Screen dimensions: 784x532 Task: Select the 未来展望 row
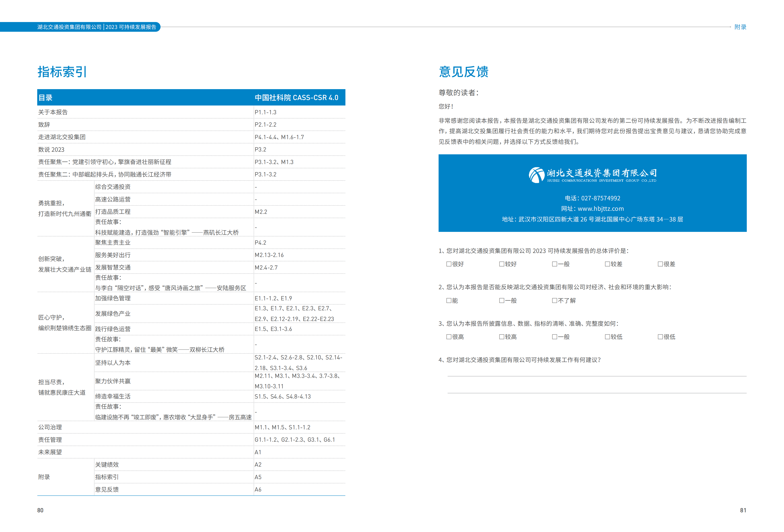click(x=191, y=452)
